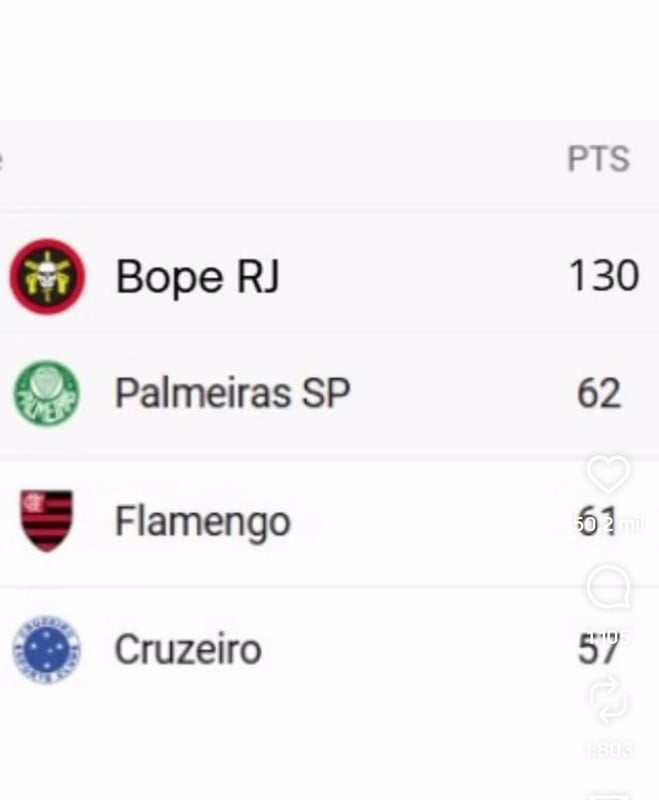
Task: Sort the table by the PTS column
Action: [x=599, y=158]
